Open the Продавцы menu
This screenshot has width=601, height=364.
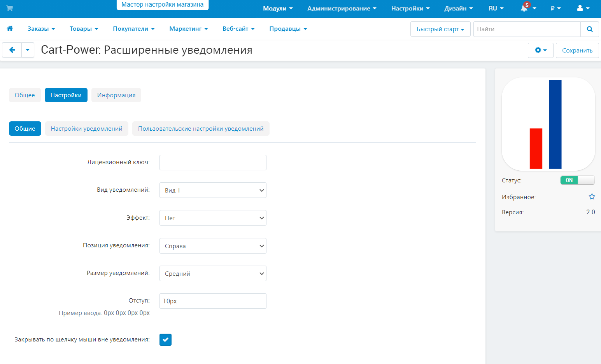[288, 29]
